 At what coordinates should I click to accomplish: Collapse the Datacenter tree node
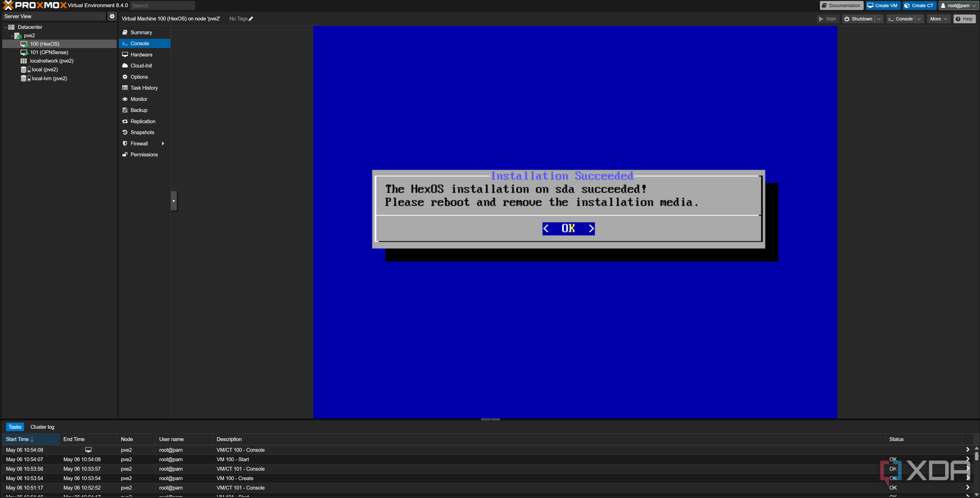(x=5, y=27)
